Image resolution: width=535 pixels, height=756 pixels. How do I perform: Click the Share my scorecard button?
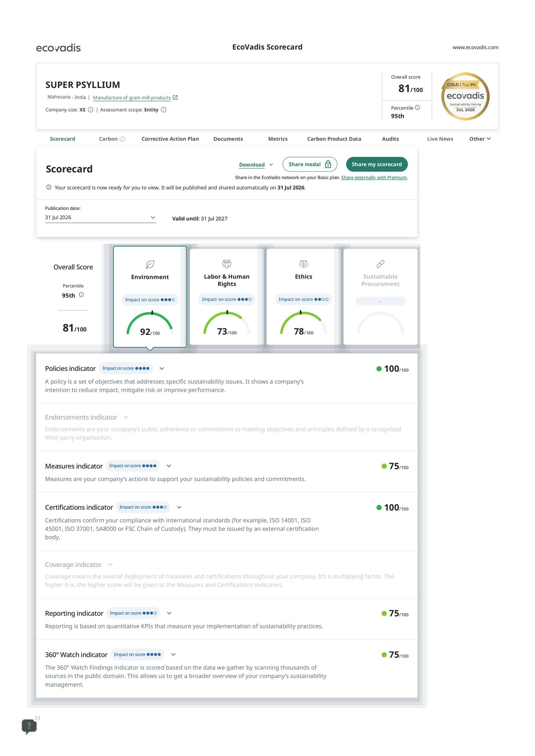(x=377, y=164)
